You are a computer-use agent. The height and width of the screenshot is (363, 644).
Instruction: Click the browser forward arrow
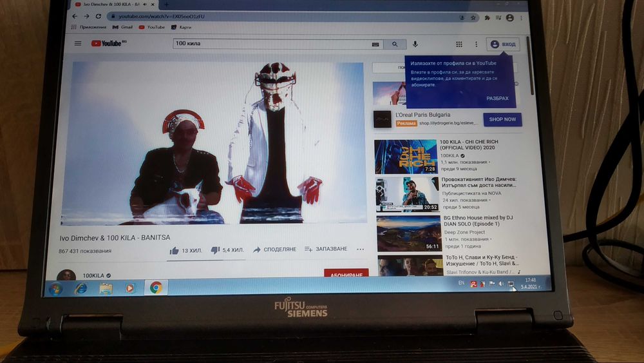tap(87, 17)
